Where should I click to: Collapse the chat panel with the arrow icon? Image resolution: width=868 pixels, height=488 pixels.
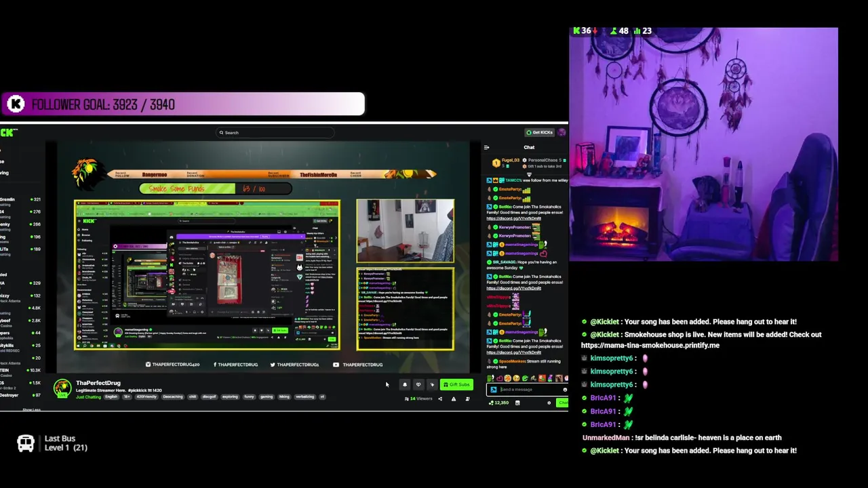pos(486,147)
